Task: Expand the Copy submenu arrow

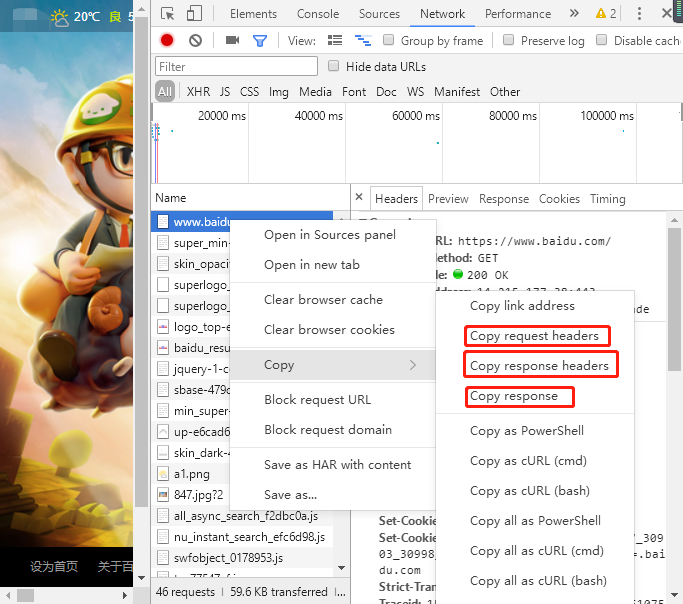Action: coord(413,365)
